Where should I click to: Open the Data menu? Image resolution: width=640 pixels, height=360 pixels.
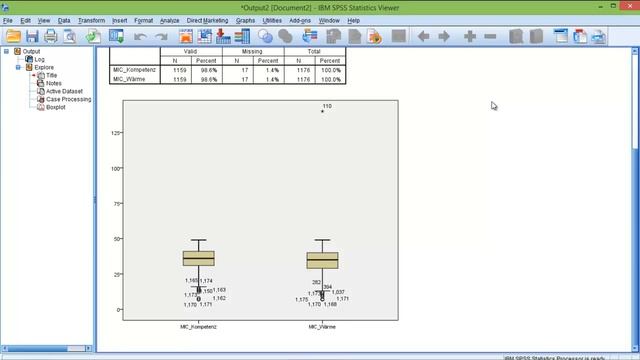coord(64,20)
